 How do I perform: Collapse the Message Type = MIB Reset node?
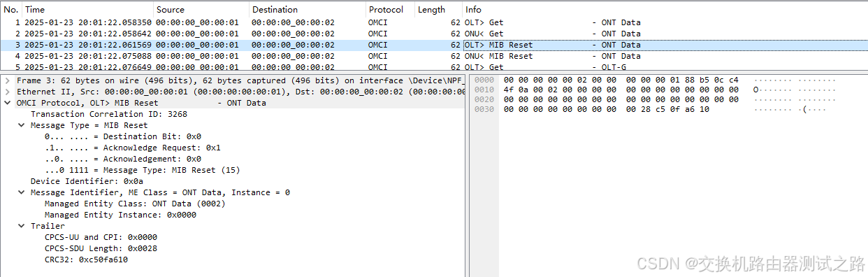click(22, 125)
